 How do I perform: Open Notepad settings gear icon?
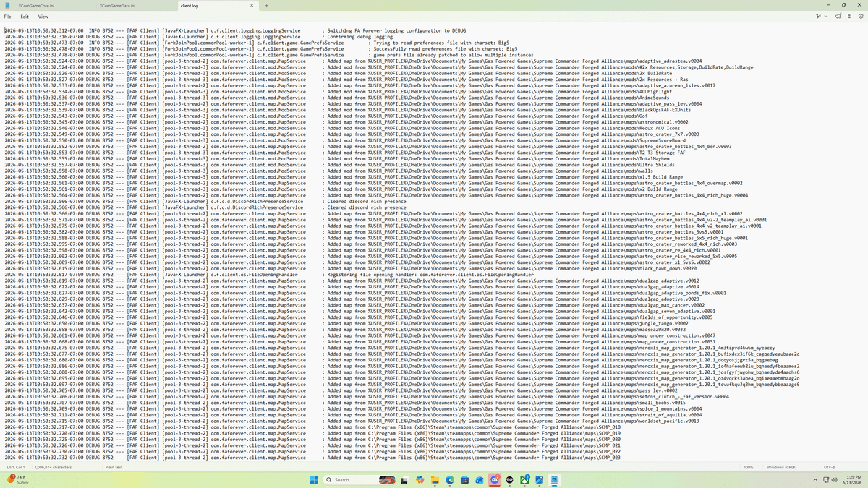[860, 16]
